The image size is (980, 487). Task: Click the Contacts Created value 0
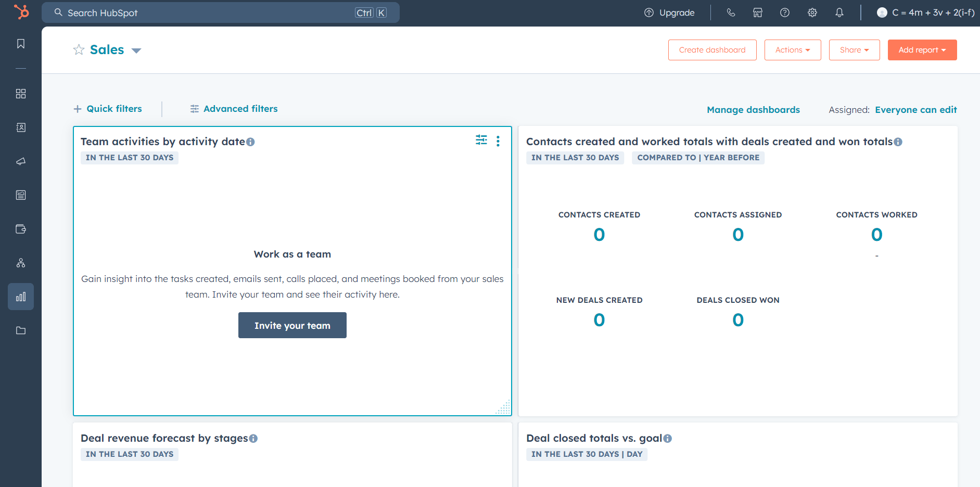(x=600, y=235)
